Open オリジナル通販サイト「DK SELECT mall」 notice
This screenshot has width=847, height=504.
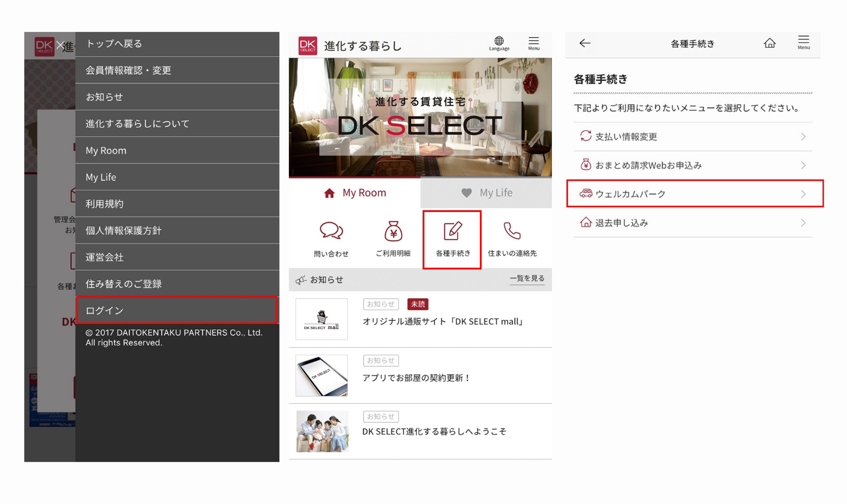pos(442,321)
